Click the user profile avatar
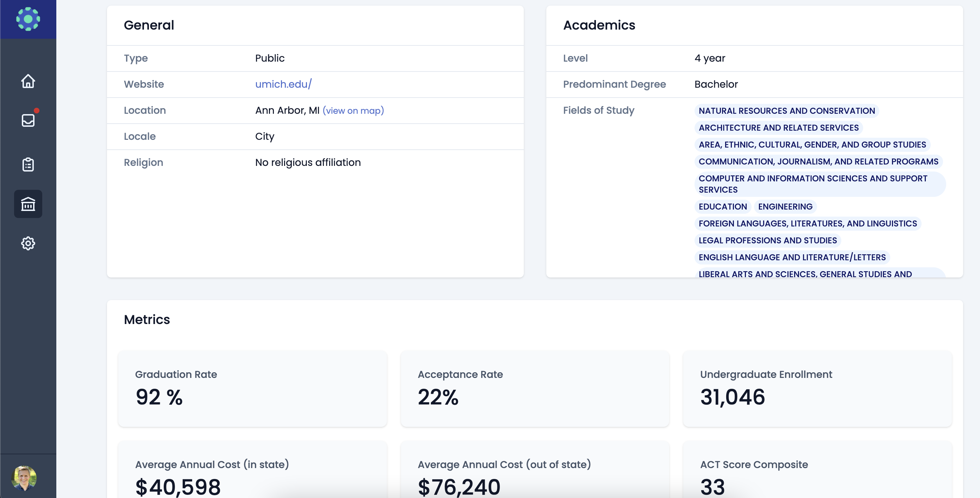The width and height of the screenshot is (980, 498). pyautogui.click(x=24, y=478)
